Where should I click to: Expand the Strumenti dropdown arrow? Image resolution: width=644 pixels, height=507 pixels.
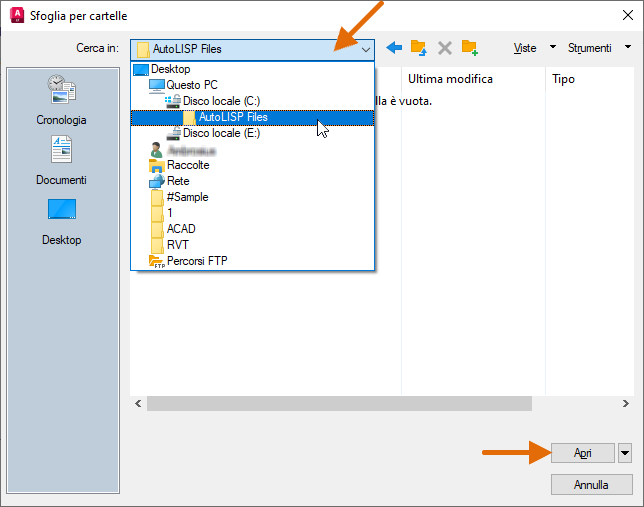[x=628, y=47]
